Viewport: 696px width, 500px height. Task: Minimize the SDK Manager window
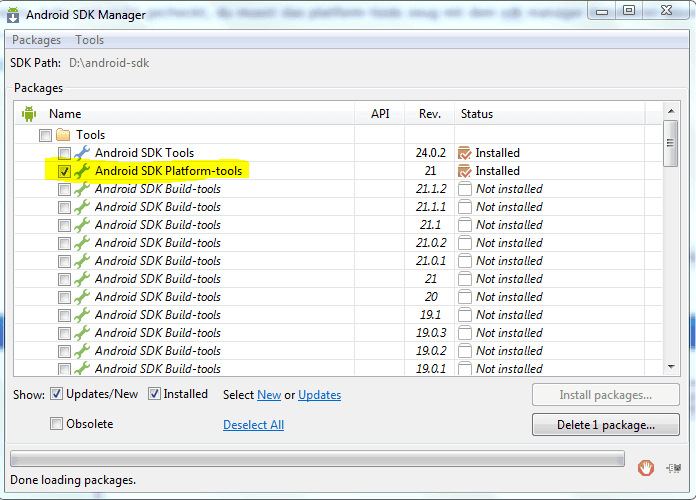coord(602,11)
